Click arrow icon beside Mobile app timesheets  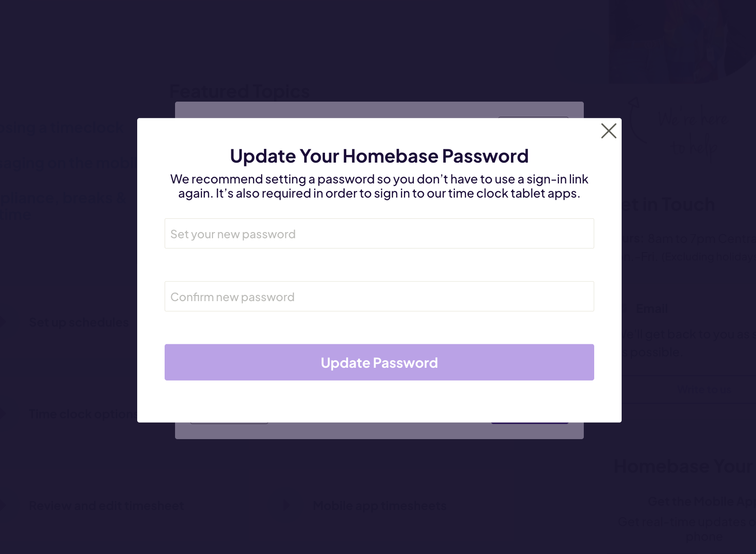tap(286, 505)
